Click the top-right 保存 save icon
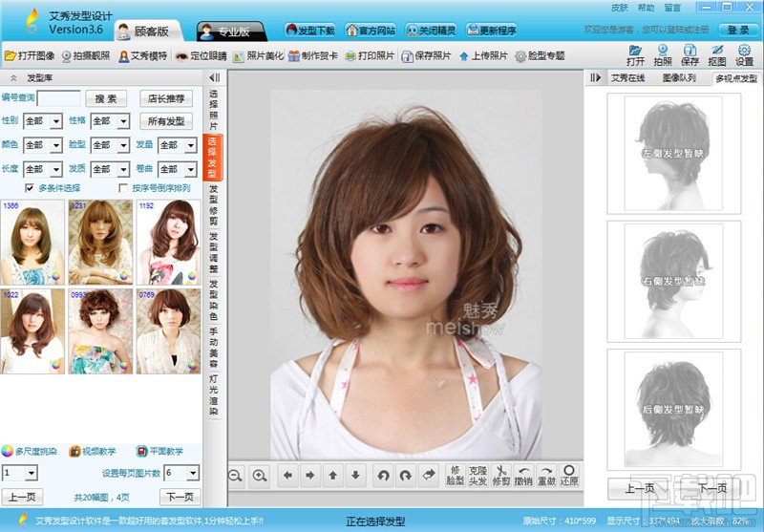The height and width of the screenshot is (532, 764). tap(690, 55)
